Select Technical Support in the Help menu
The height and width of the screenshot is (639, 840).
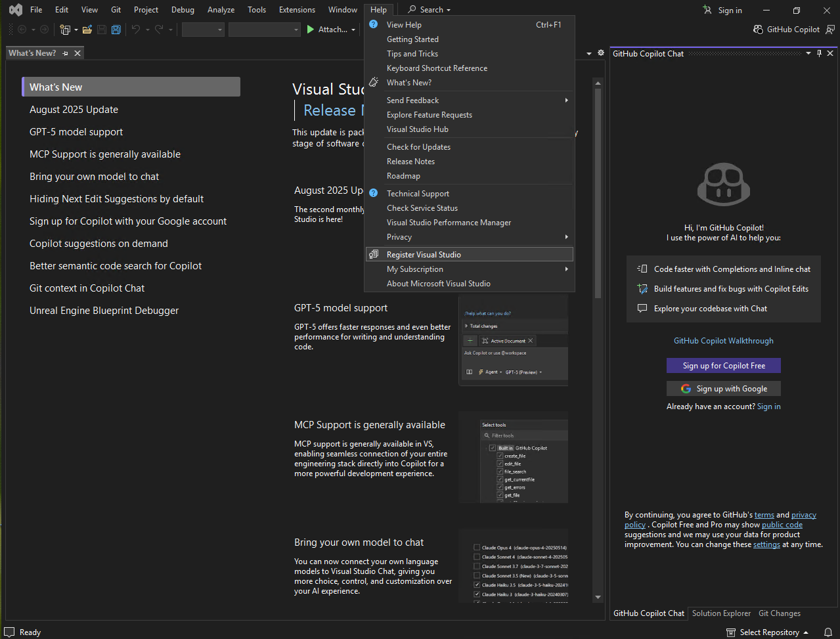point(470,194)
